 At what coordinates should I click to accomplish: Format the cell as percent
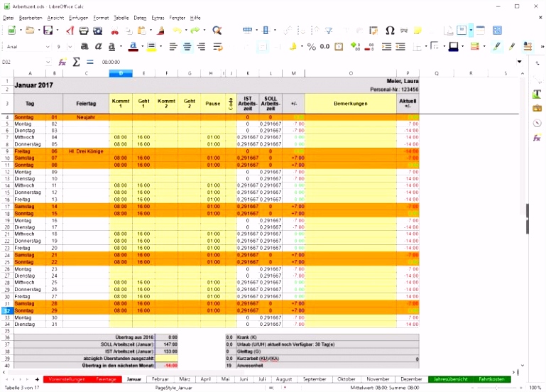(x=311, y=47)
